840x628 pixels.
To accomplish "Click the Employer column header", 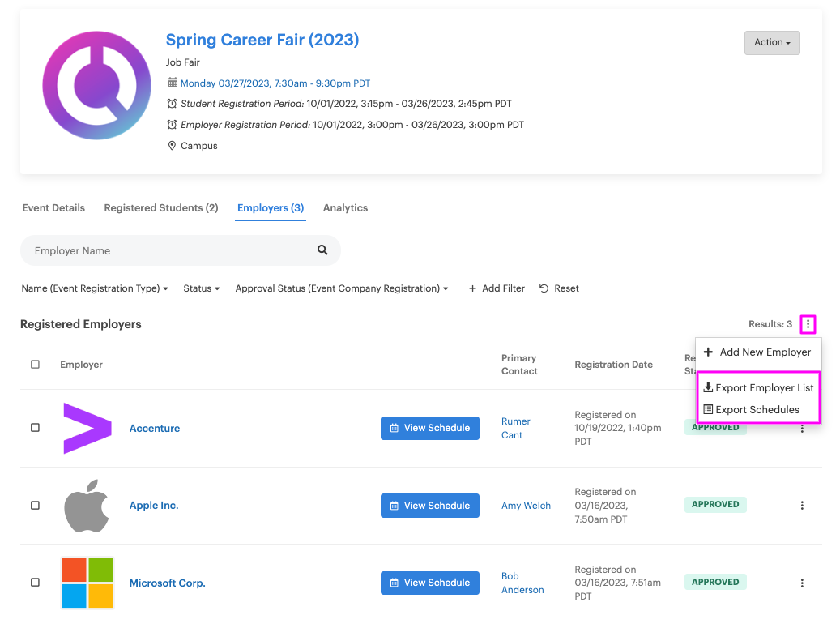I will (82, 365).
